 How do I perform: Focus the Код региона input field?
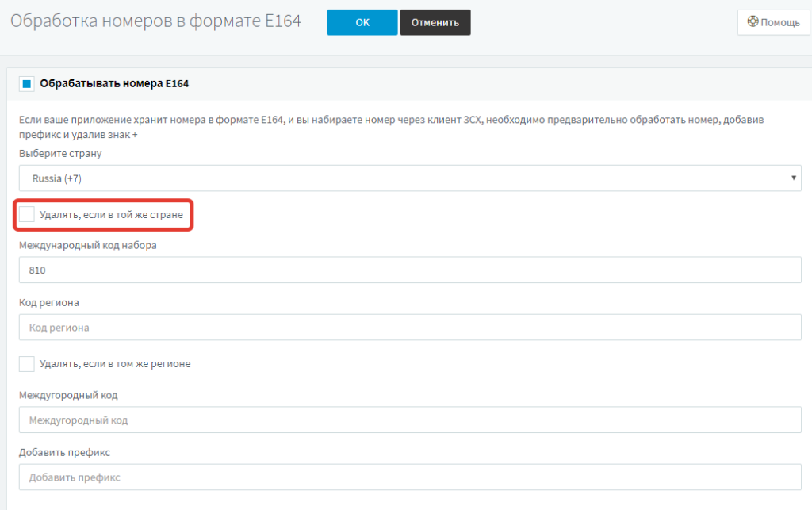click(x=410, y=328)
